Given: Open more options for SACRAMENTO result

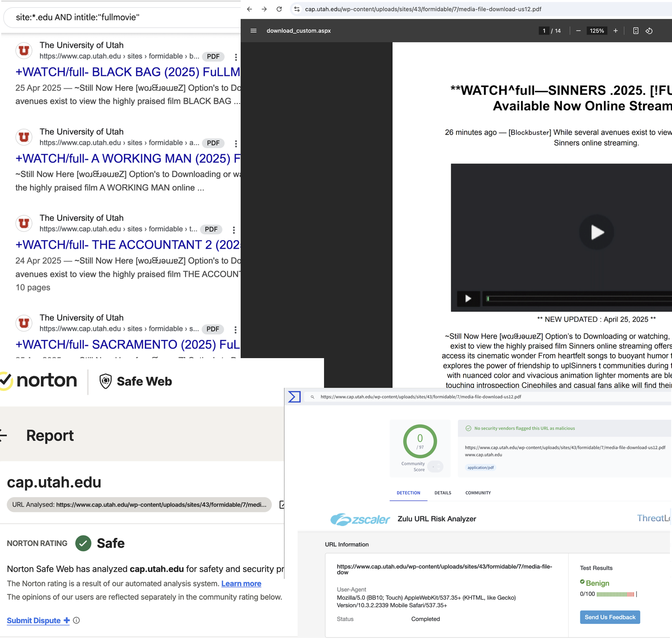Looking at the screenshot, I should [x=235, y=330].
